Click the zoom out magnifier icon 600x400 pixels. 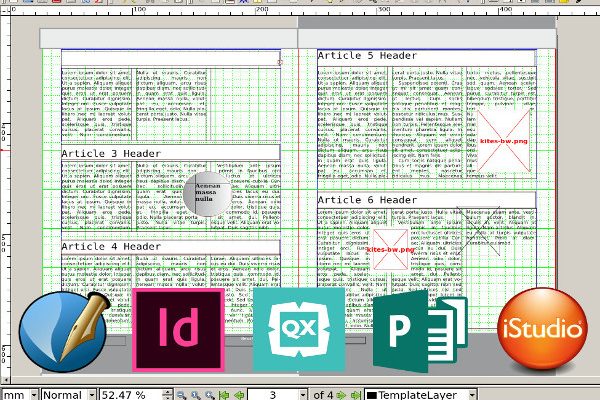coord(181,395)
